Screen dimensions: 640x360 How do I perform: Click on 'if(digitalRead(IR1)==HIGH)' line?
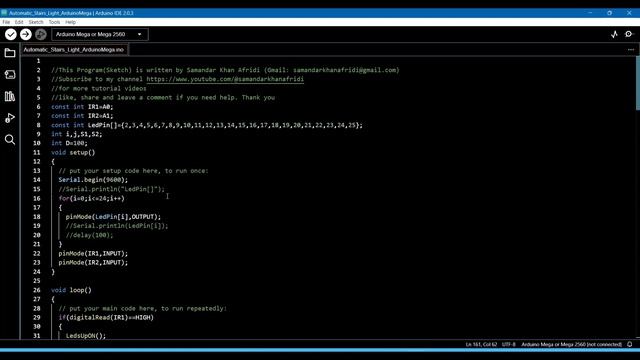tap(106, 318)
